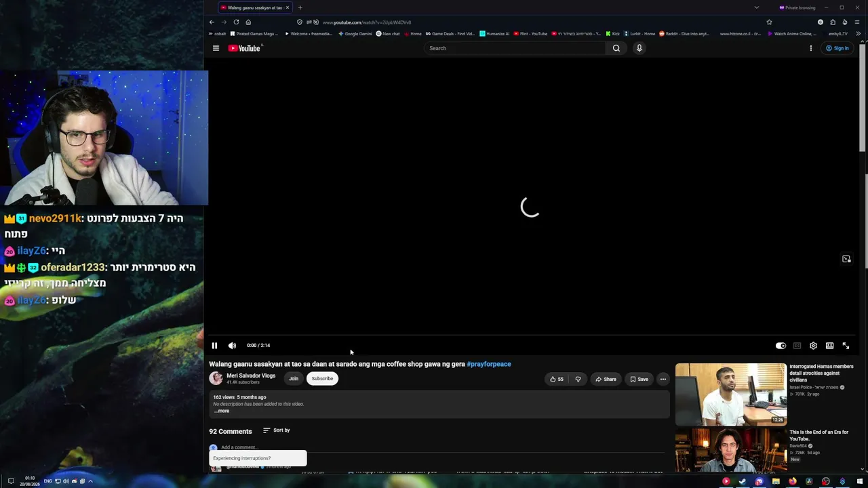Viewport: 868px width, 488px height.
Task: Show hidden system tray icons chevron
Action: [x=90, y=481]
